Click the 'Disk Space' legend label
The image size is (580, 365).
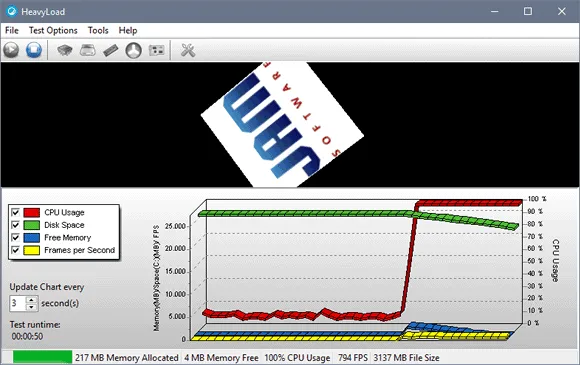pyautogui.click(x=64, y=225)
